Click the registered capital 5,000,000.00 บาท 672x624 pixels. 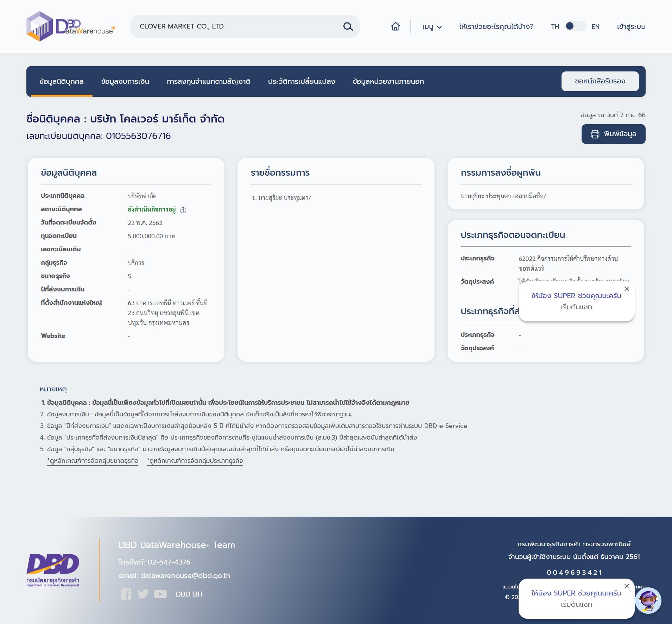[x=152, y=236]
